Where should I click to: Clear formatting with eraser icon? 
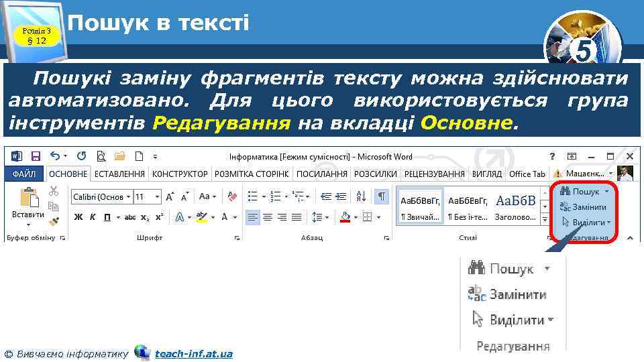pyautogui.click(x=232, y=196)
